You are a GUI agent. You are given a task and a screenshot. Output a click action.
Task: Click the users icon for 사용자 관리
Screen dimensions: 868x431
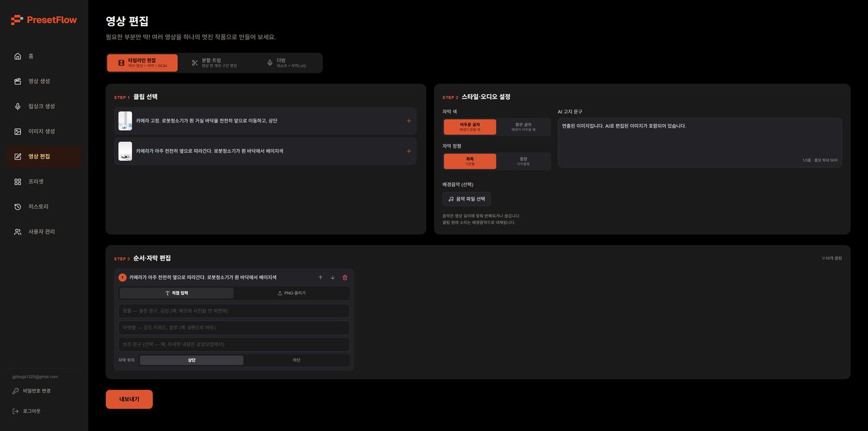point(18,232)
